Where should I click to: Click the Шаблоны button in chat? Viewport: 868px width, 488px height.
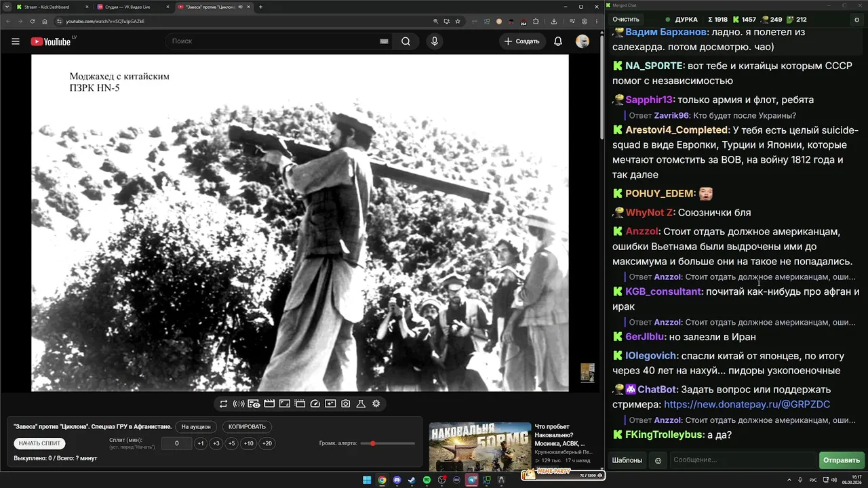click(627, 461)
